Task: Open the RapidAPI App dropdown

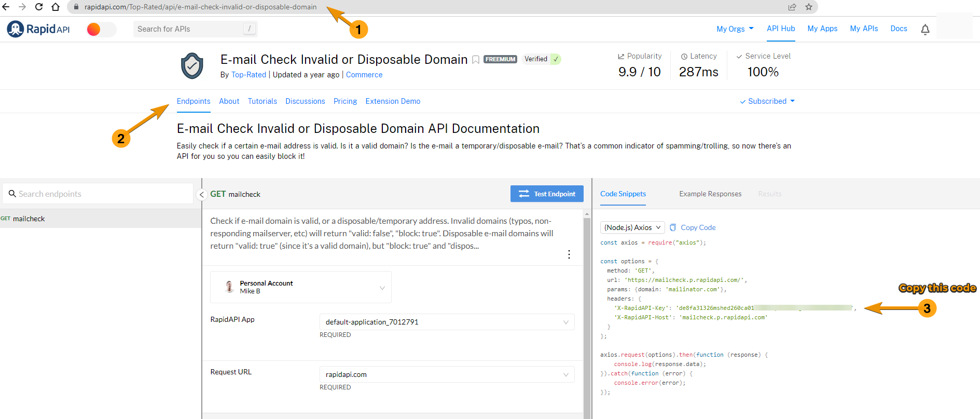Action: 447,322
